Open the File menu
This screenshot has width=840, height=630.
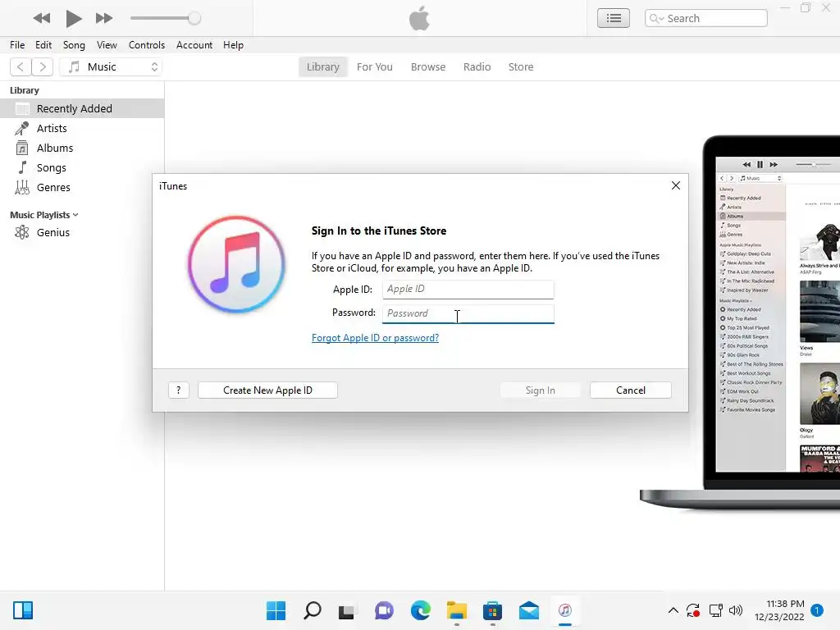coord(17,45)
